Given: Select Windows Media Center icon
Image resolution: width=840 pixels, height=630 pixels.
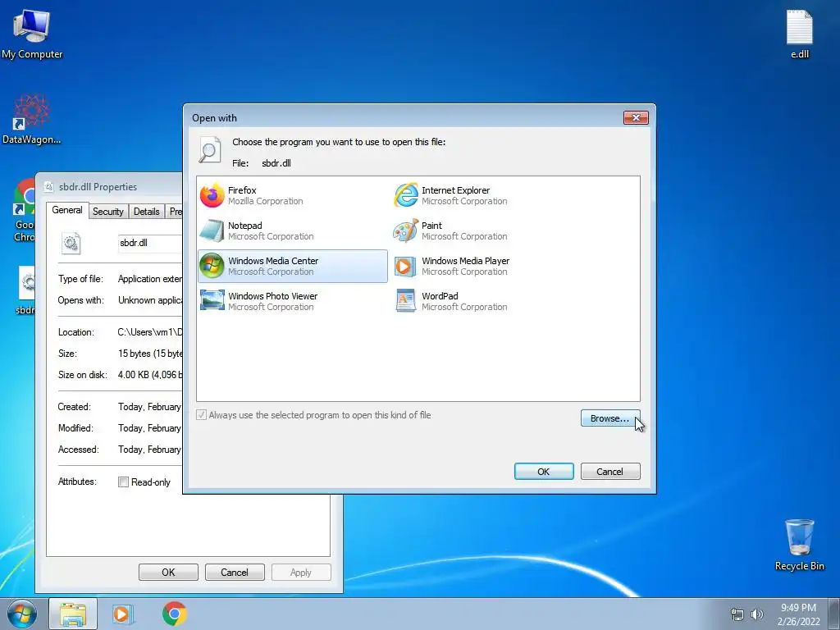Looking at the screenshot, I should (x=212, y=266).
